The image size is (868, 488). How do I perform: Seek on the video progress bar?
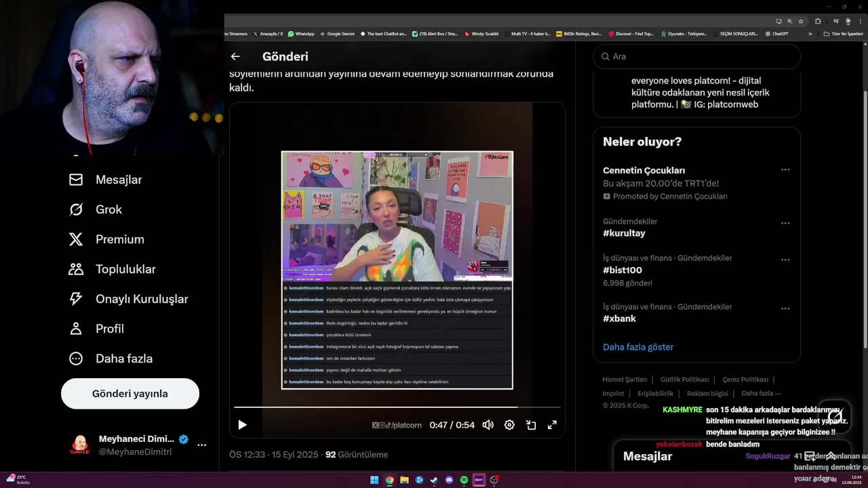(x=397, y=407)
